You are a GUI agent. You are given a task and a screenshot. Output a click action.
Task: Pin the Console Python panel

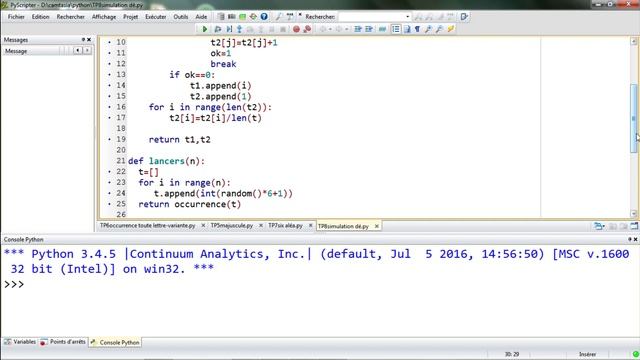point(629,239)
